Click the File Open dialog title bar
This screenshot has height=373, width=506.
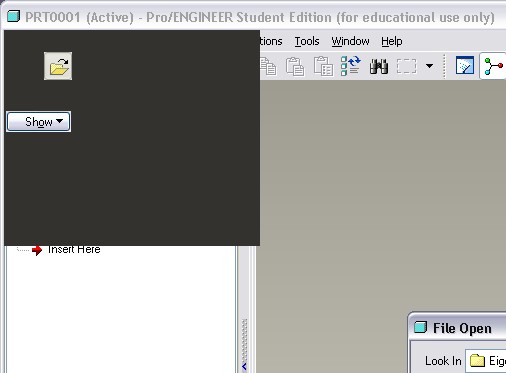(x=457, y=328)
